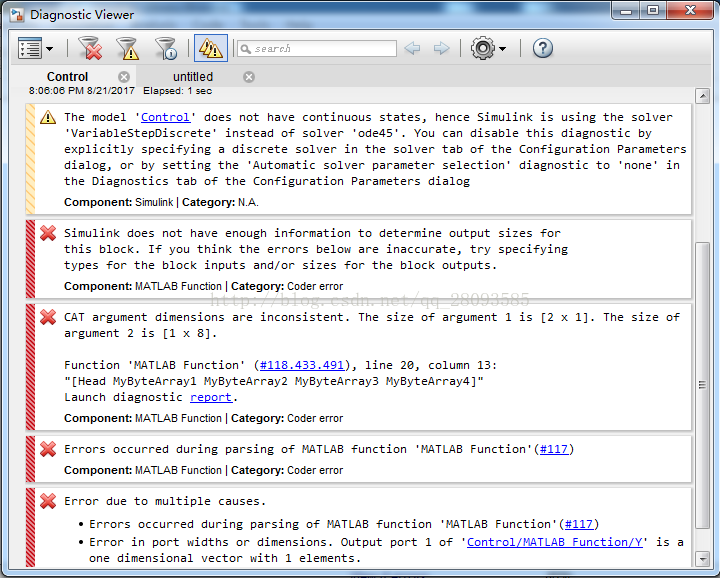The height and width of the screenshot is (578, 720).
Task: Click the scrollbar up arrow
Action: 703,96
